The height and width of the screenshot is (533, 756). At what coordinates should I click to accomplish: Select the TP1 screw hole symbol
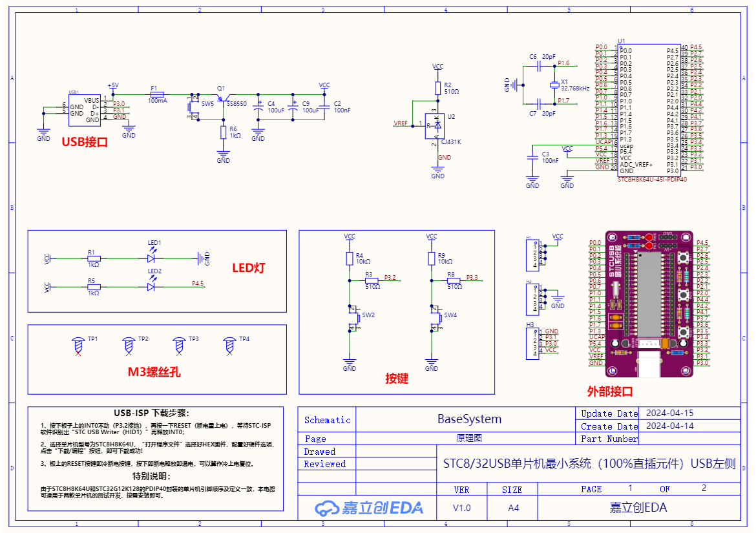78,346
